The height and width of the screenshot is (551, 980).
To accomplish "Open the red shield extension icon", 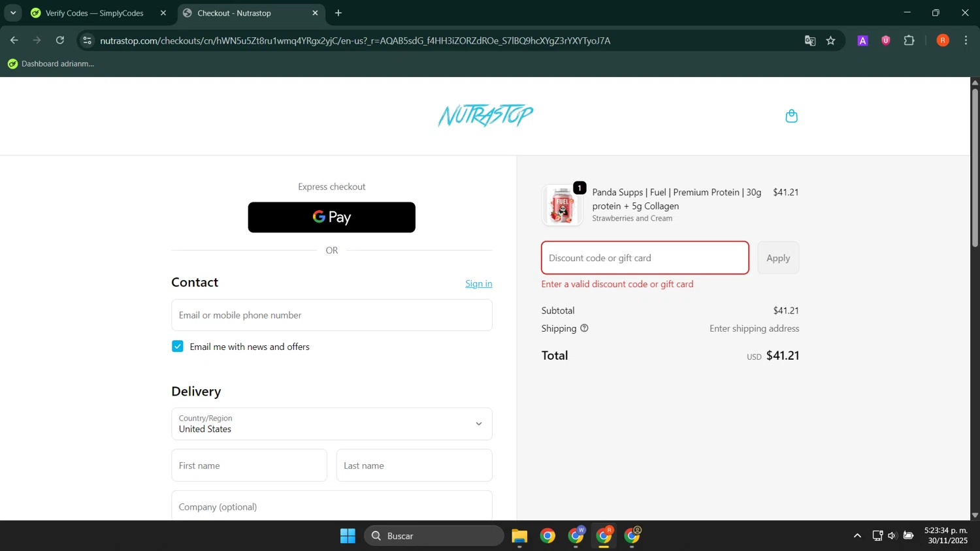I will click(886, 40).
